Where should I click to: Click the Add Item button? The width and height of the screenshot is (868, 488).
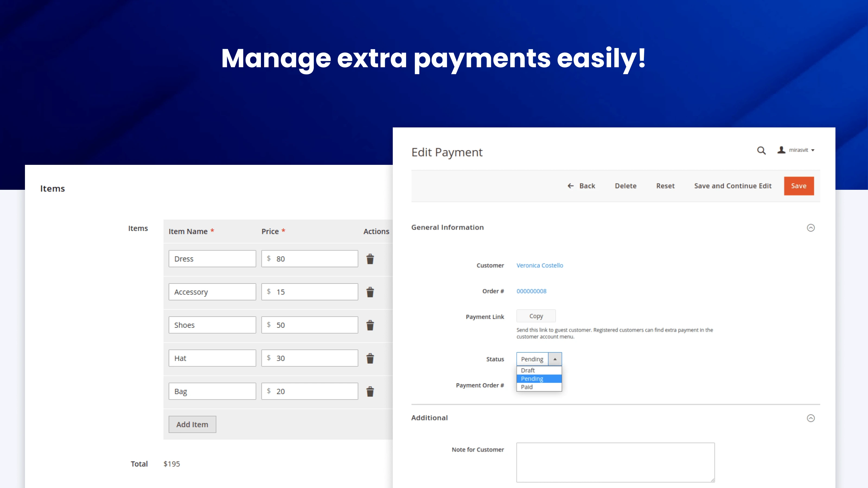(192, 424)
